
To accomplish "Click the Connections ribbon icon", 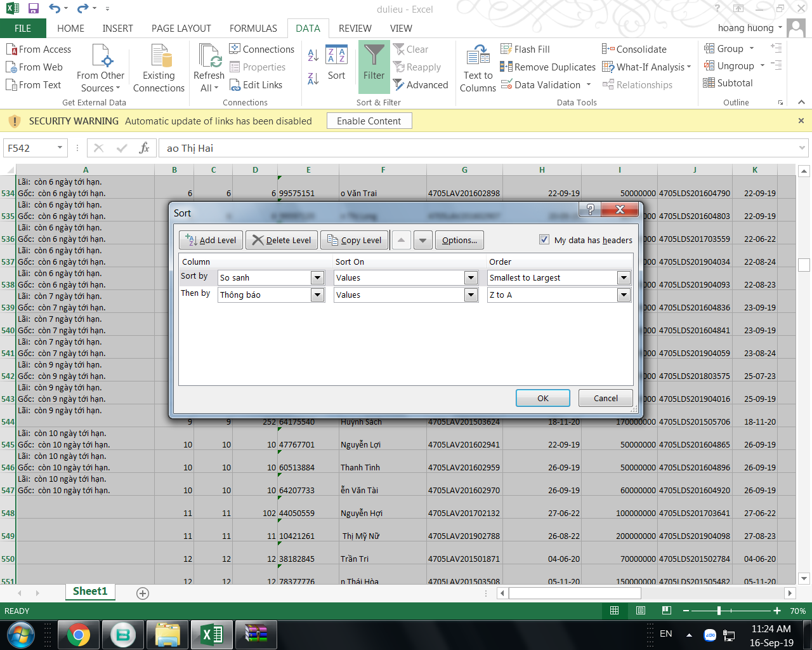I will (262, 50).
